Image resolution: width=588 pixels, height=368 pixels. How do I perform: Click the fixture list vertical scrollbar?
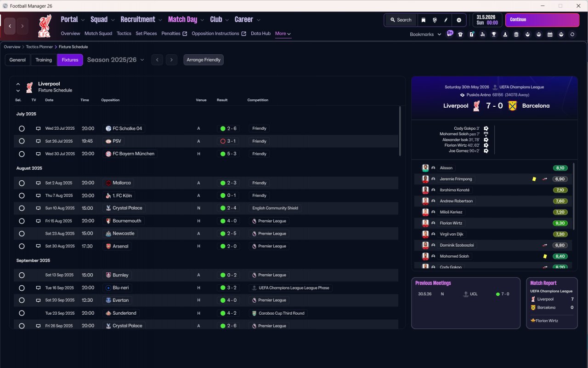click(x=400, y=131)
